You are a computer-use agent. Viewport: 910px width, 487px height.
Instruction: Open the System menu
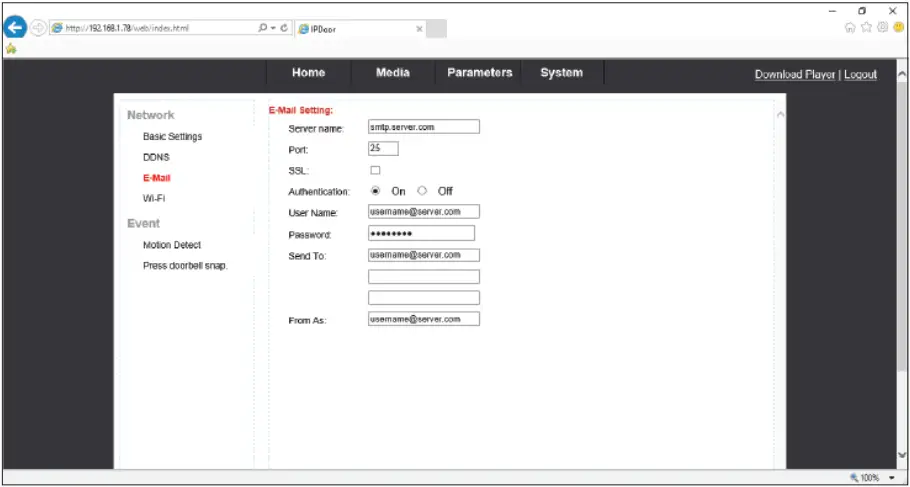point(562,73)
